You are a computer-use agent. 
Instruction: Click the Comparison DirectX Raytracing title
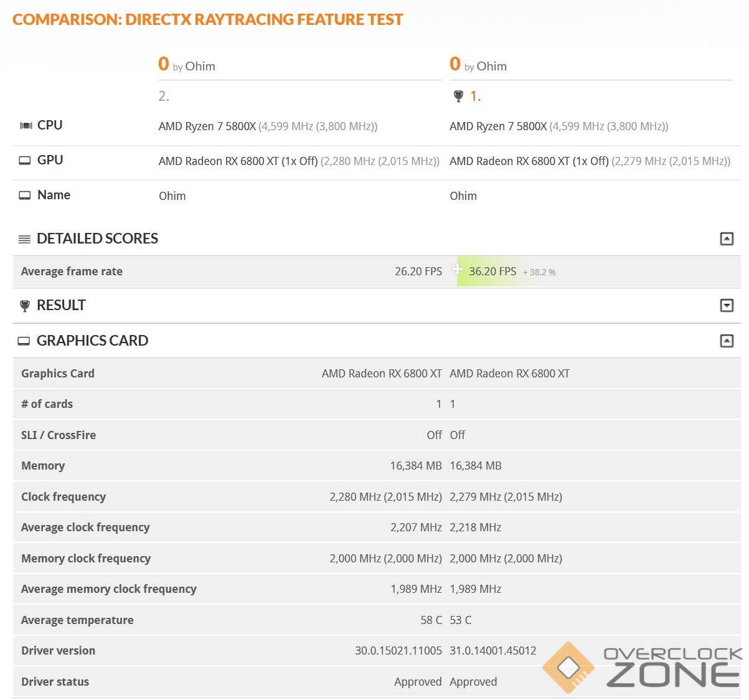click(x=208, y=19)
